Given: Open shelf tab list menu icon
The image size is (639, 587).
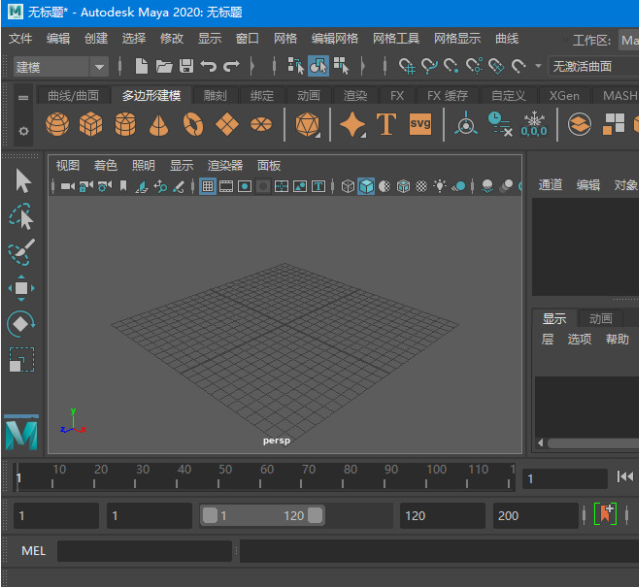Looking at the screenshot, I should pyautogui.click(x=23, y=98).
